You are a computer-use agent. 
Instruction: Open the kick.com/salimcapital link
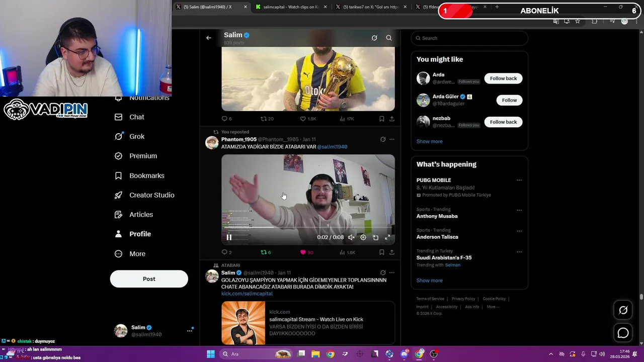coord(247,294)
